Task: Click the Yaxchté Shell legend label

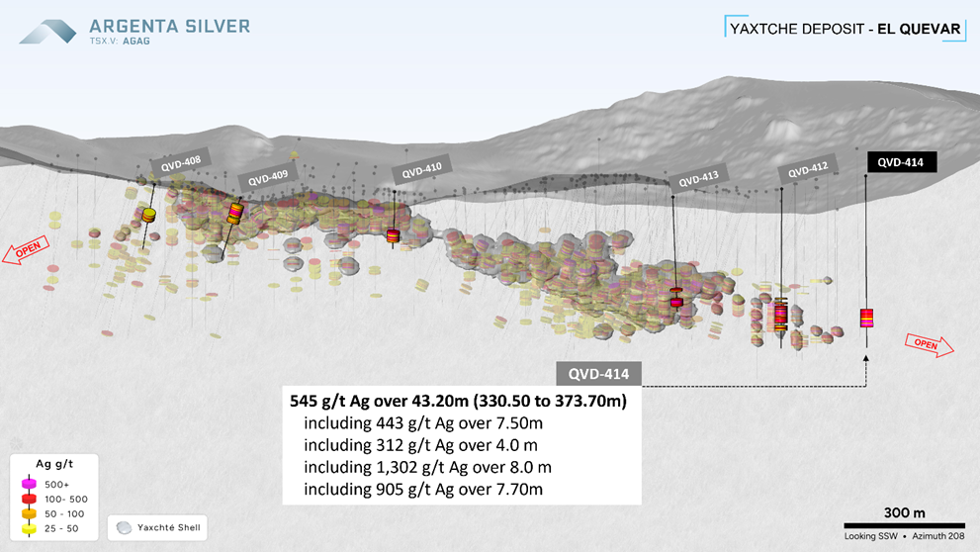Action: [x=169, y=527]
